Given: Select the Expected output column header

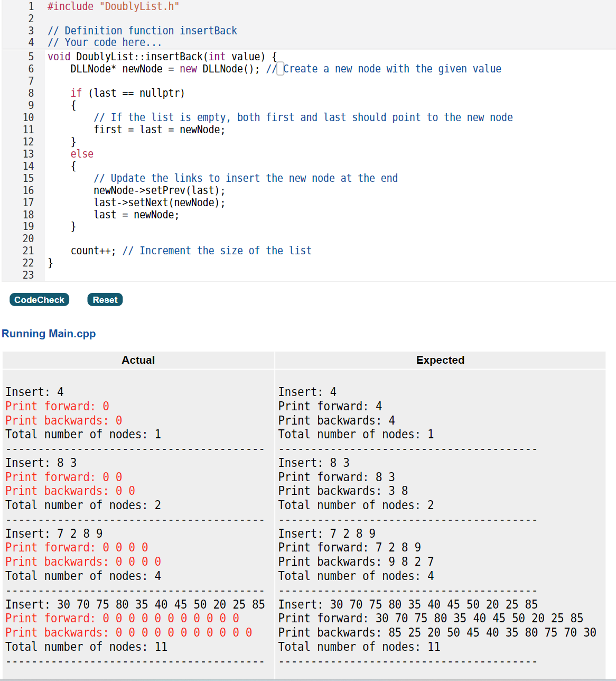Looking at the screenshot, I should click(x=440, y=360).
